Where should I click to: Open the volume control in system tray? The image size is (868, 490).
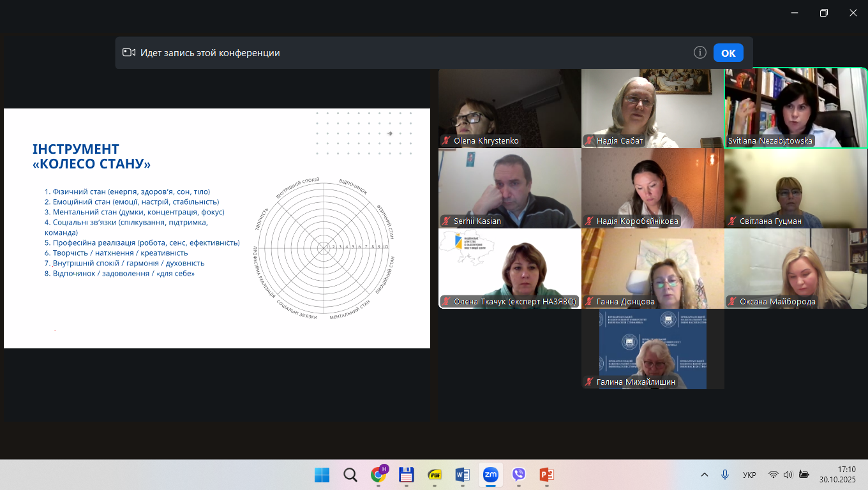tap(788, 475)
